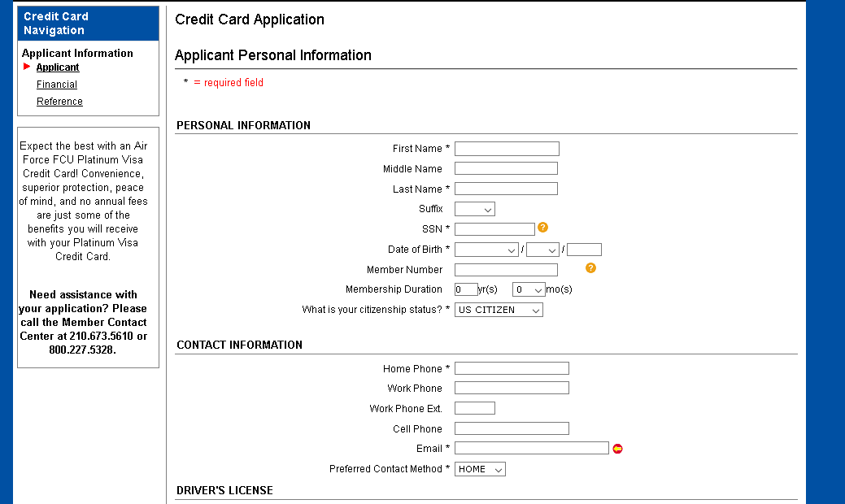Open the Reference section link
Screen dimensions: 845x504
pyautogui.click(x=59, y=101)
